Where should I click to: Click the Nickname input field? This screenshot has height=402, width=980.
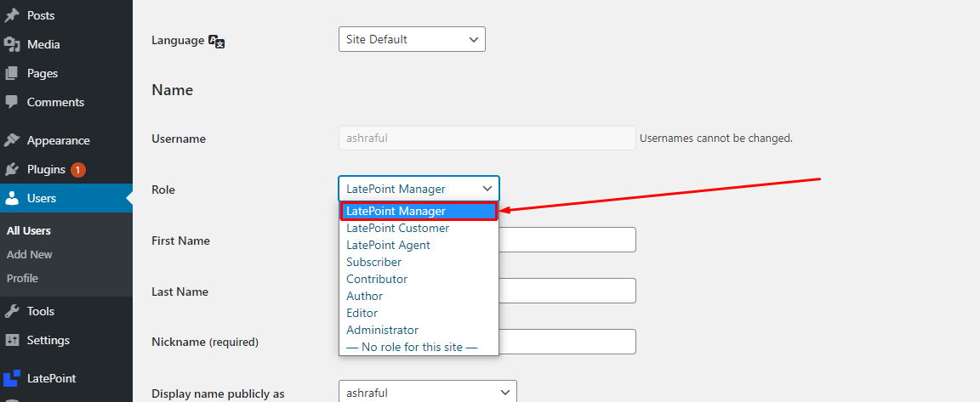click(567, 342)
